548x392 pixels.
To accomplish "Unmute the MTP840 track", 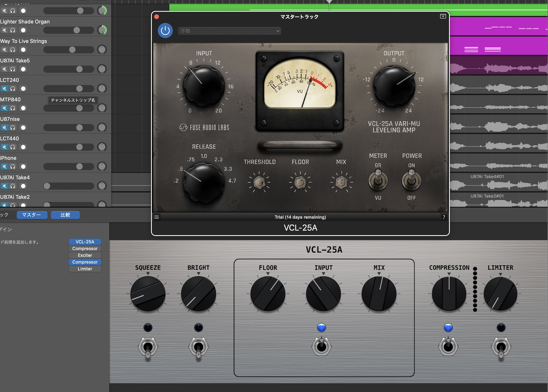I will (x=4, y=108).
